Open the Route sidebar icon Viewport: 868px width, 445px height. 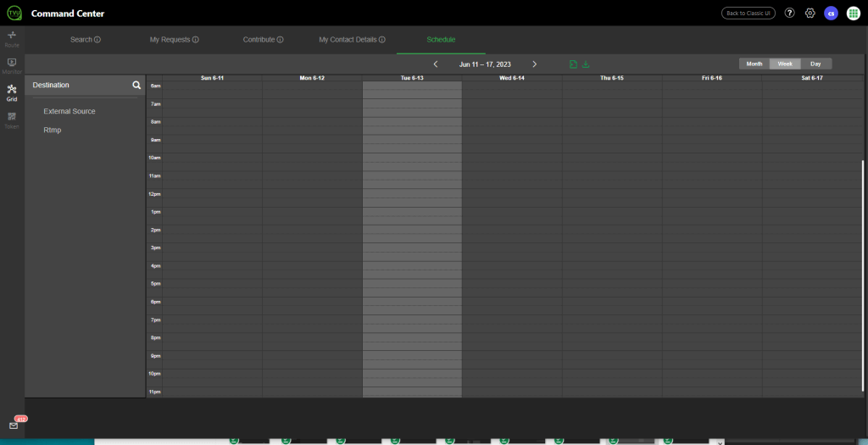coord(12,38)
